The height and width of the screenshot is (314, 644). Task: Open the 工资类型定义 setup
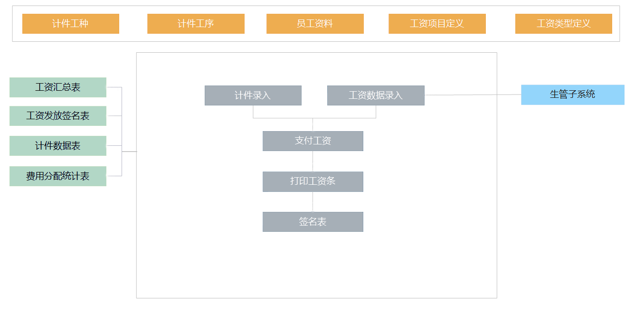(x=563, y=24)
